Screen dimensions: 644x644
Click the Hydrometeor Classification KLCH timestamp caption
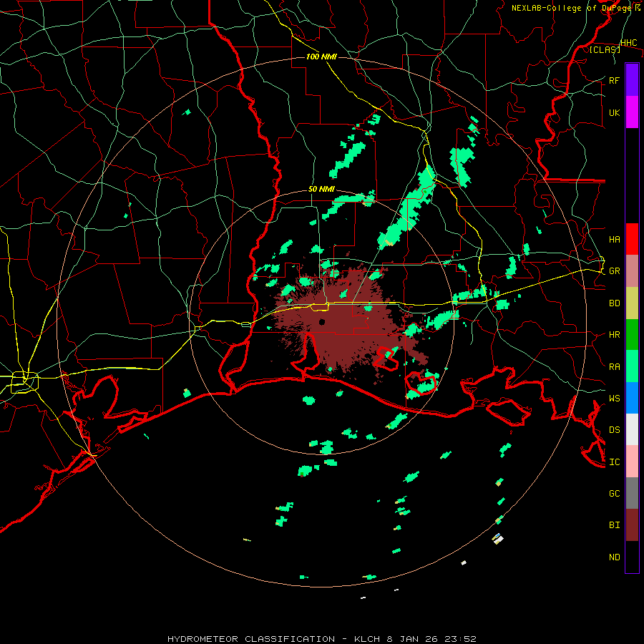click(x=321, y=639)
